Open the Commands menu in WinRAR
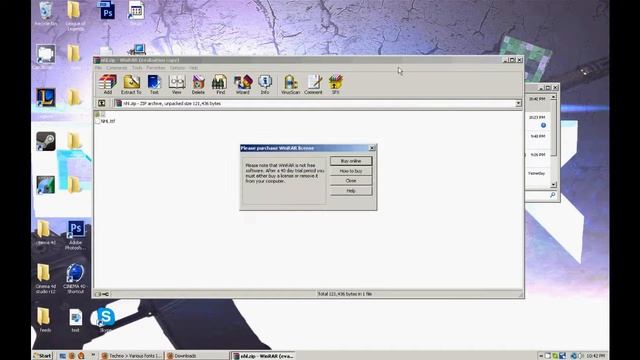 [x=117, y=68]
